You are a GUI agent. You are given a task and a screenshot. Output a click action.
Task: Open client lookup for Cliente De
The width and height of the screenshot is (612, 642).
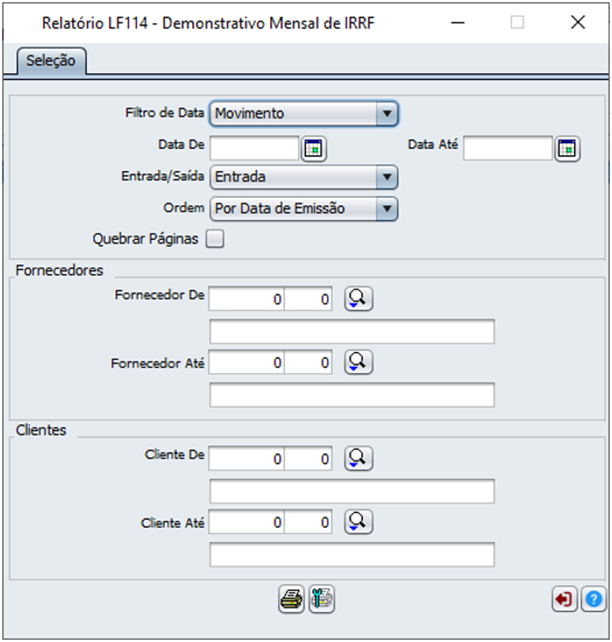pyautogui.click(x=358, y=458)
